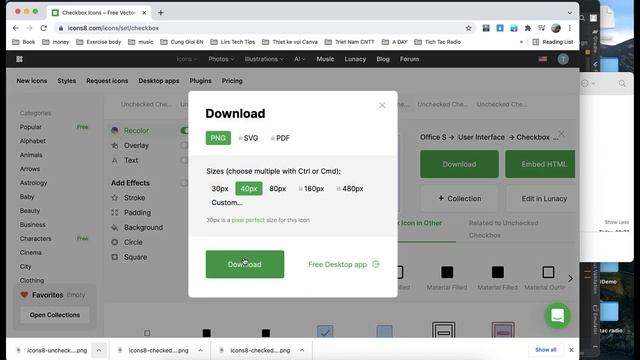Open the pixel perfect link
Viewport: 640px width, 360px height.
248,220
